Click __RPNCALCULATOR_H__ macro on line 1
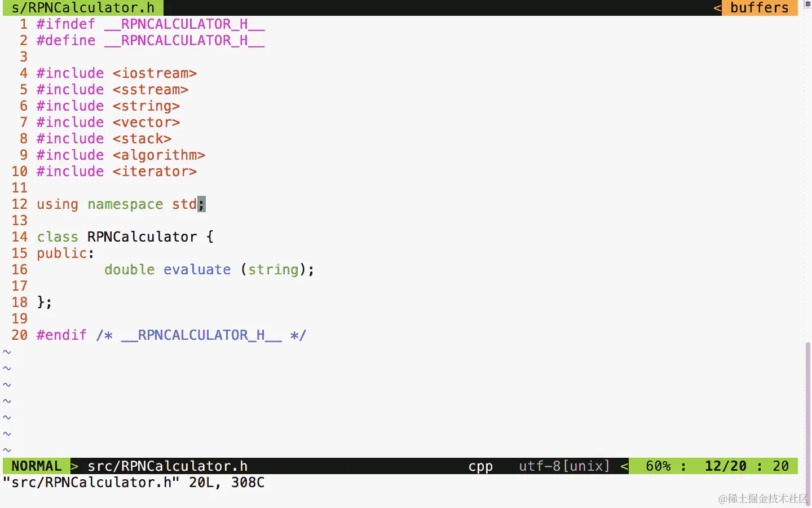This screenshot has height=508, width=812. click(184, 24)
